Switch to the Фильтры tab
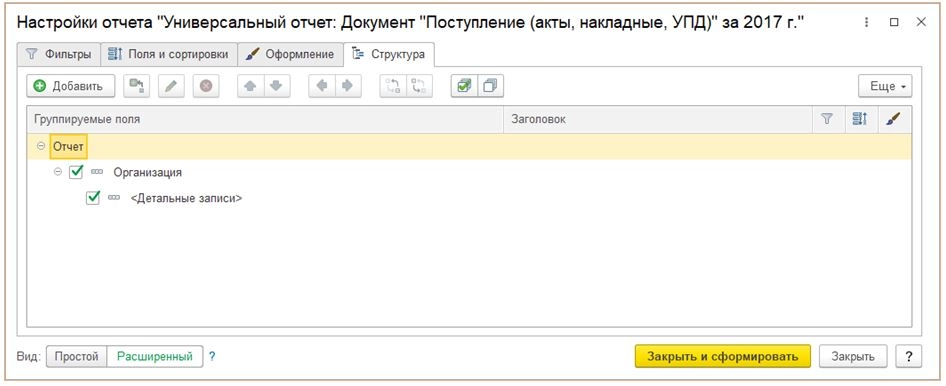Screen dimensions: 946x386 (x=59, y=54)
